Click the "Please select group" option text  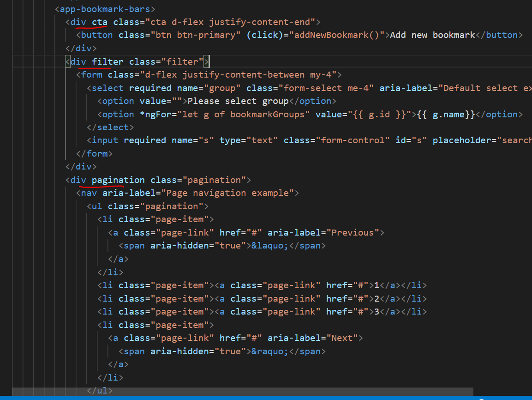pos(238,102)
